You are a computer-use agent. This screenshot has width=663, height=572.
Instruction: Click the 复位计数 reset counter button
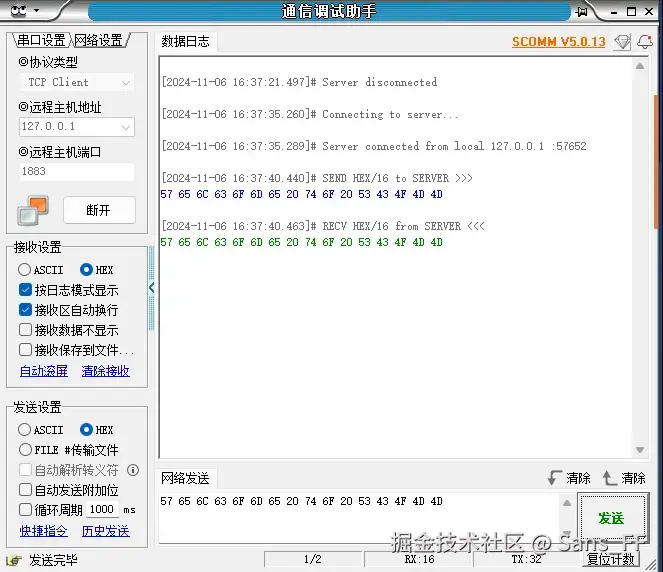tap(611, 559)
